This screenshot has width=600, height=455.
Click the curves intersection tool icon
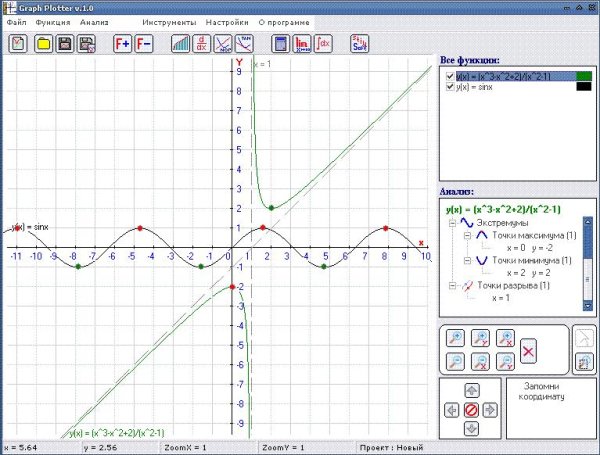point(223,44)
